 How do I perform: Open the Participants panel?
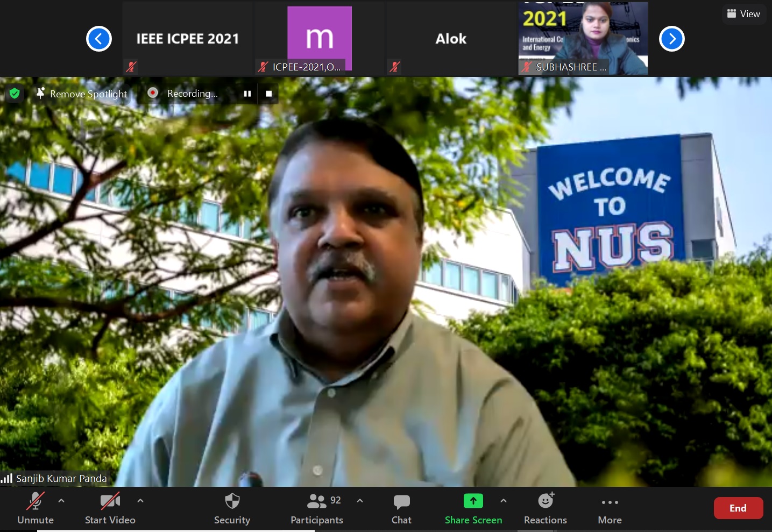tap(316, 508)
